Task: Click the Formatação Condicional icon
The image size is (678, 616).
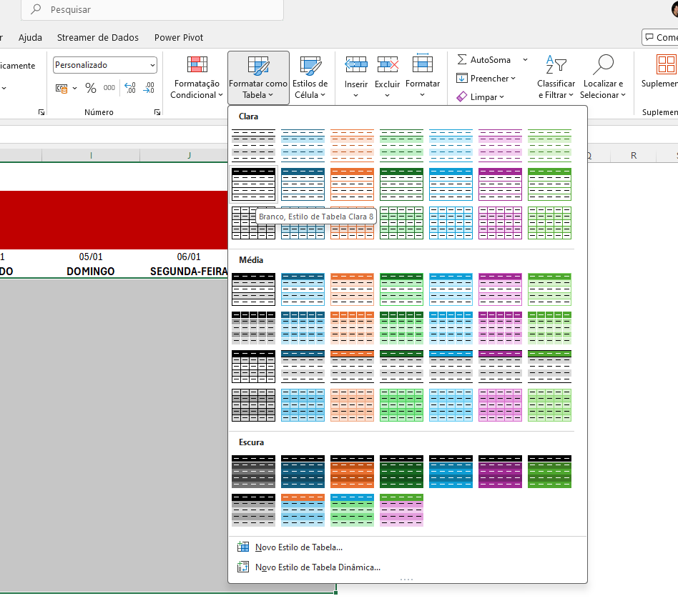Action: click(x=197, y=66)
